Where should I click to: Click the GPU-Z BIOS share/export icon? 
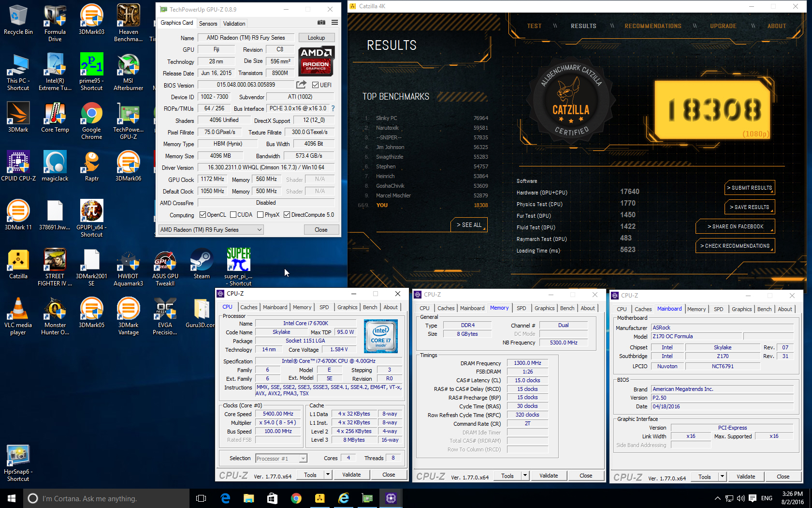[301, 85]
